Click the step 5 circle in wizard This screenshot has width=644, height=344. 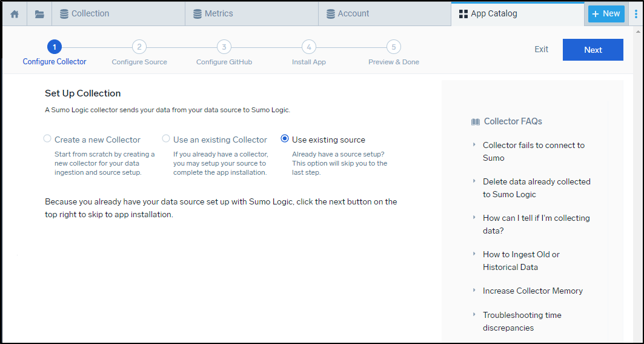click(x=393, y=47)
